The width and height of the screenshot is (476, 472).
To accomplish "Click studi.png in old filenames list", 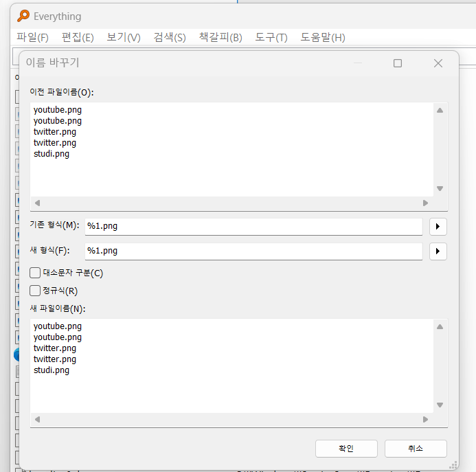I will pyautogui.click(x=52, y=154).
